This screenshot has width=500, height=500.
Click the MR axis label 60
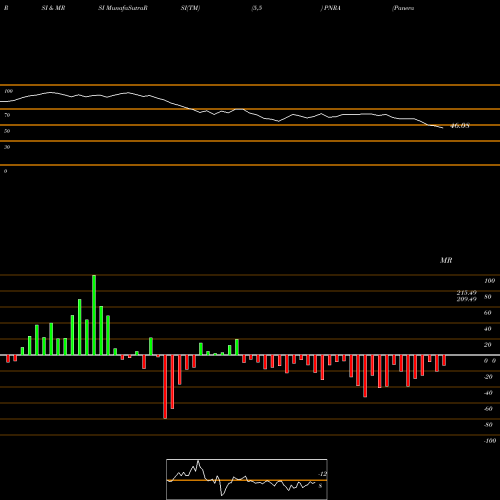[487, 313]
